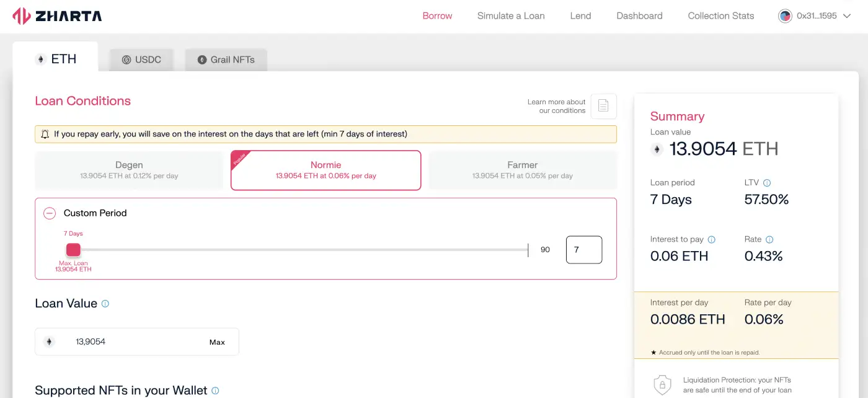This screenshot has height=398, width=868.
Task: Click info icon beside Supported NFTs heading
Action: tap(215, 391)
